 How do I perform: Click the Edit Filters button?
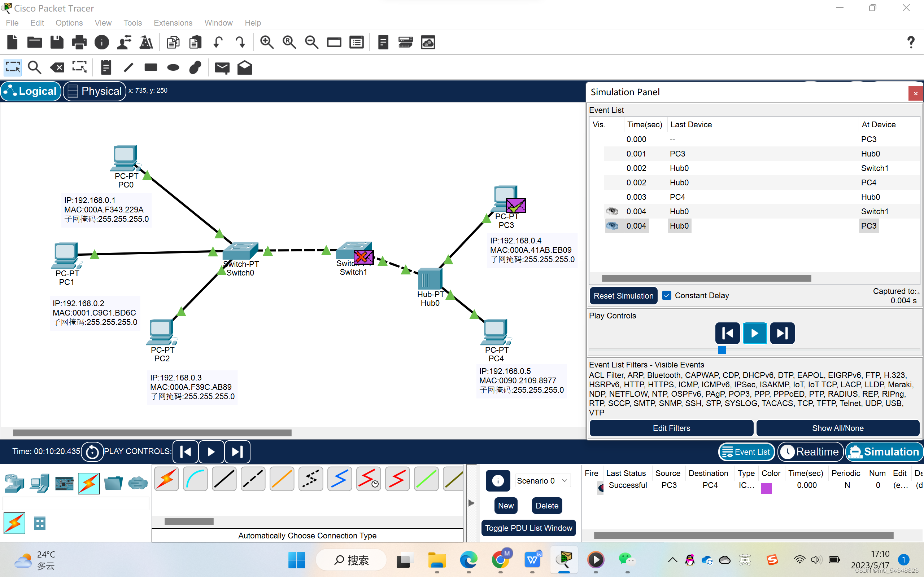click(x=671, y=428)
